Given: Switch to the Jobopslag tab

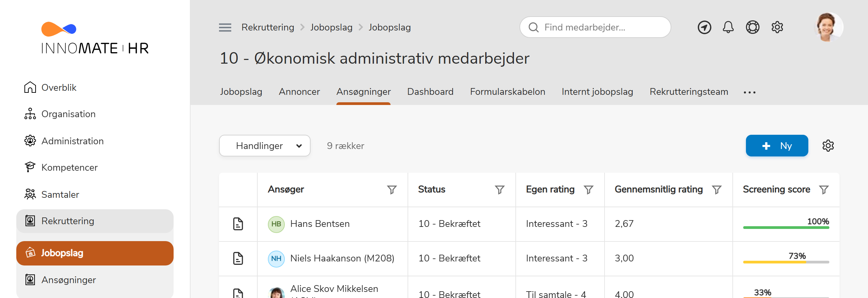Looking at the screenshot, I should pyautogui.click(x=241, y=92).
